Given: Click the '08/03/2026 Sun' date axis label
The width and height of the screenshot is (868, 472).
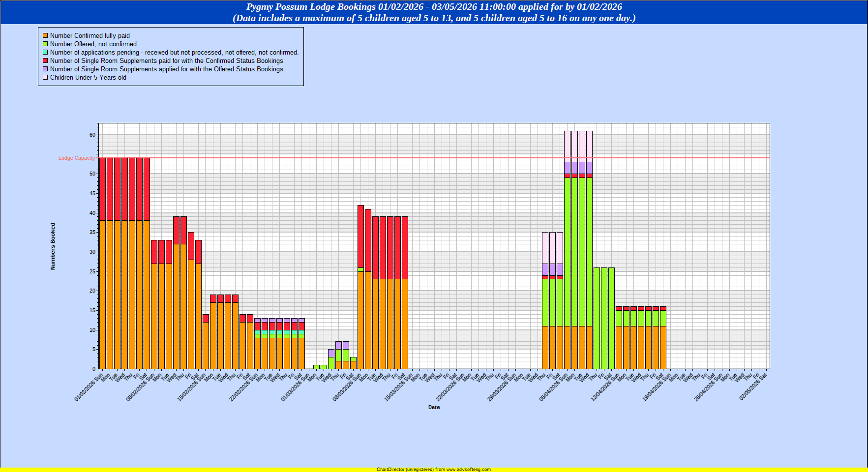Looking at the screenshot, I should [347, 387].
